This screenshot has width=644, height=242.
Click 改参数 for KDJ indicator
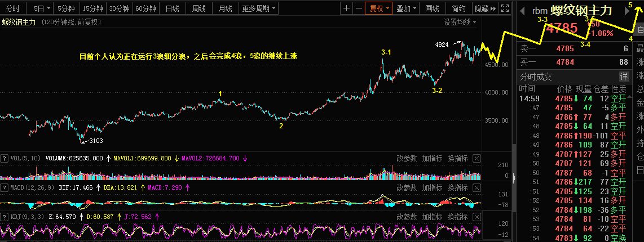pos(407,217)
